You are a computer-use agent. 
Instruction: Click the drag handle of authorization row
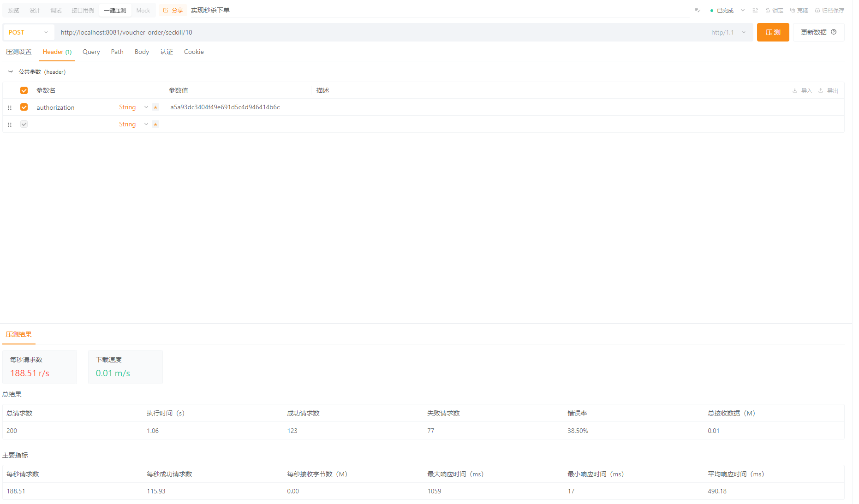(10, 107)
